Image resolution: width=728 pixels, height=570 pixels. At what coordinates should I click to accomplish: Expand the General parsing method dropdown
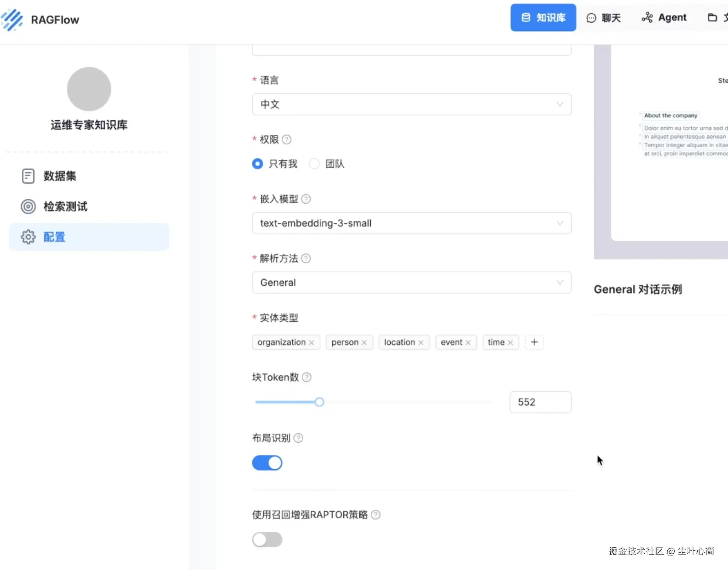[x=411, y=283]
